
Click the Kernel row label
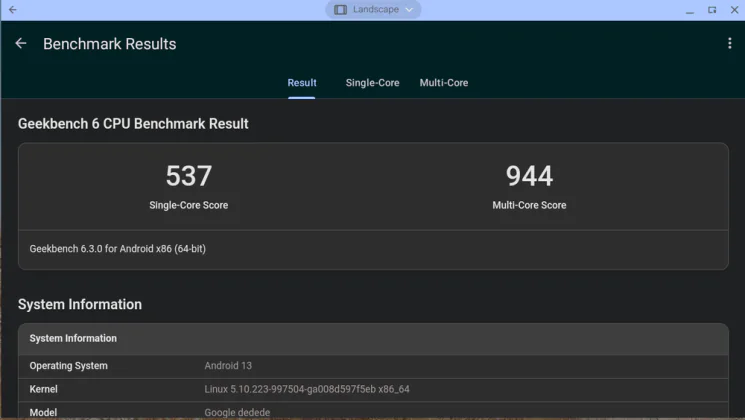43,389
